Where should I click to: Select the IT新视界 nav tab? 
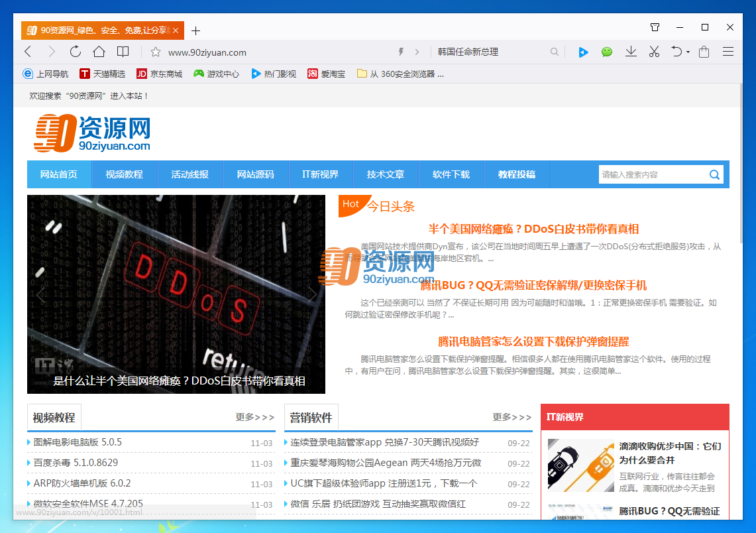(321, 174)
